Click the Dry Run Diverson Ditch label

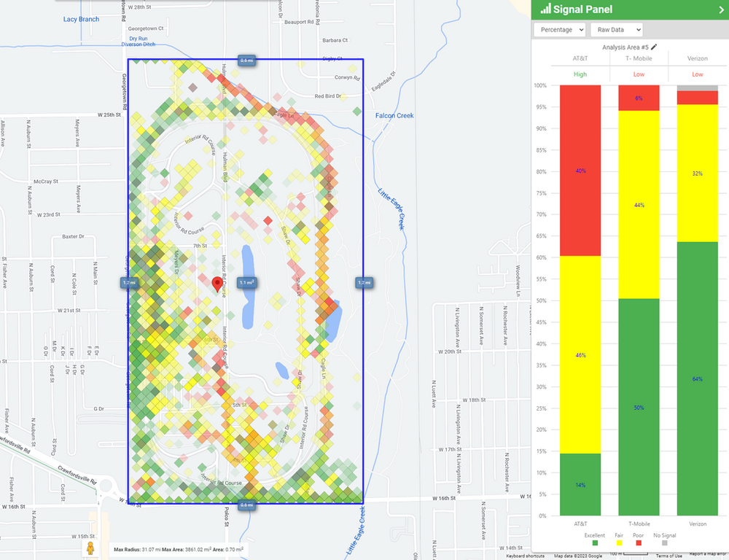(x=138, y=42)
